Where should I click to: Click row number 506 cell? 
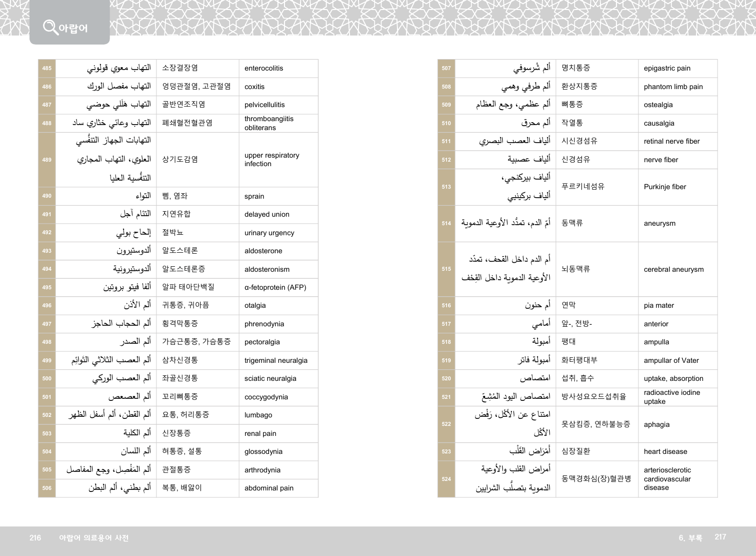(47, 488)
